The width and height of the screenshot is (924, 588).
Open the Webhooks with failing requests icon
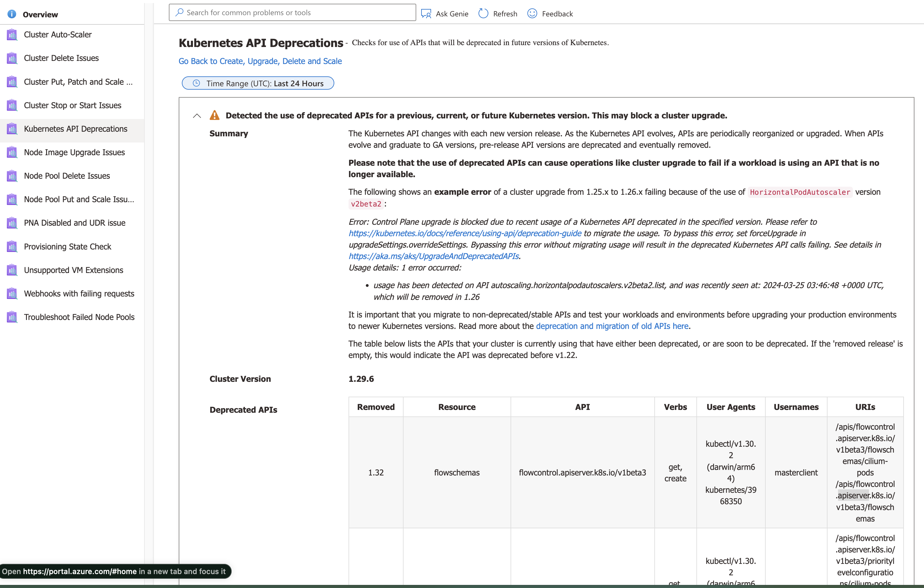point(11,293)
